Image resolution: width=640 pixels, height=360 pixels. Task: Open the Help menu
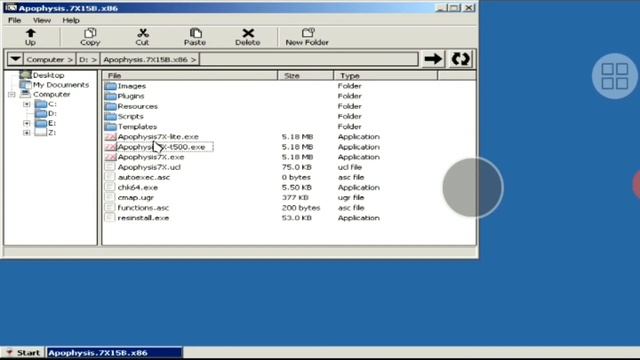point(71,20)
